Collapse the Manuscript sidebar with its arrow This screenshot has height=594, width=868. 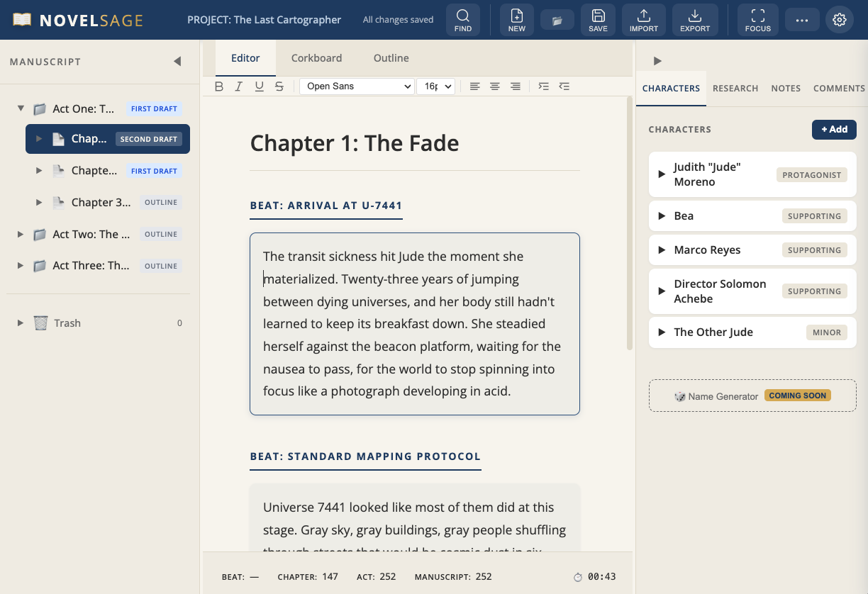coord(177,61)
